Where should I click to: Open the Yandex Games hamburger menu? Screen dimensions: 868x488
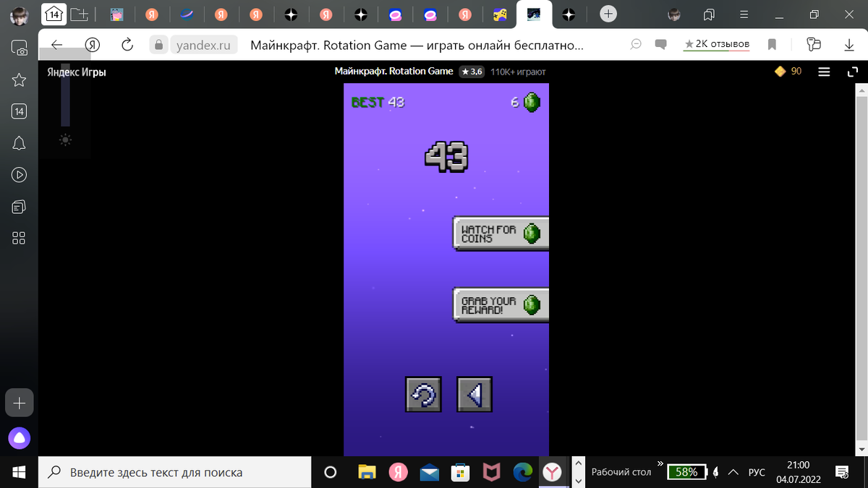tap(824, 72)
